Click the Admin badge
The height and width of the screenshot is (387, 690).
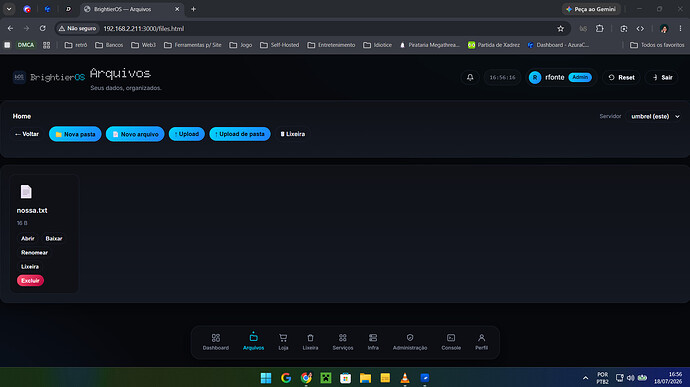(x=580, y=77)
